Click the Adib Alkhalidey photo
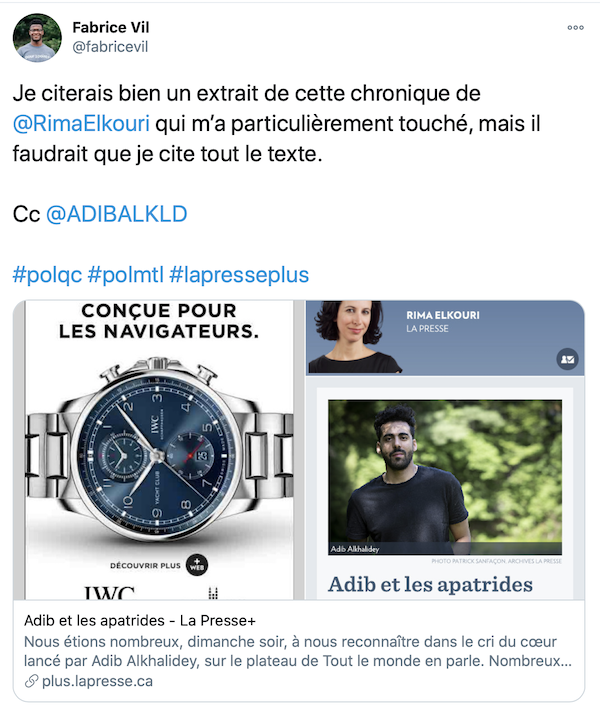The height and width of the screenshot is (714, 600). coord(445,477)
